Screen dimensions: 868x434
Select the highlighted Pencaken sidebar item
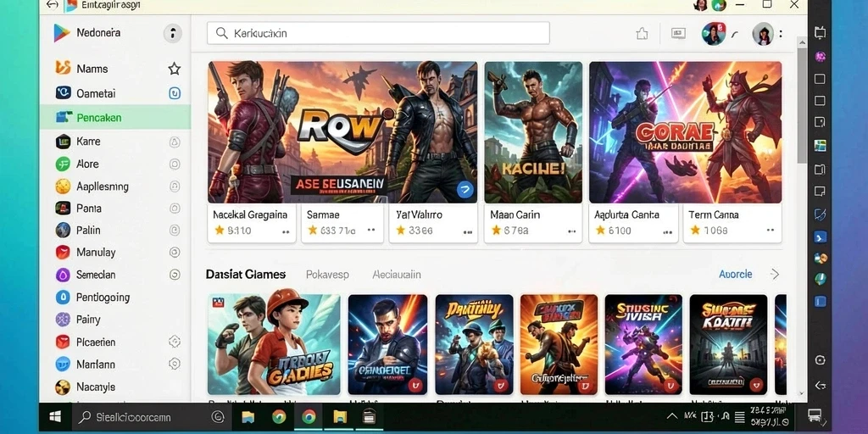click(x=115, y=117)
